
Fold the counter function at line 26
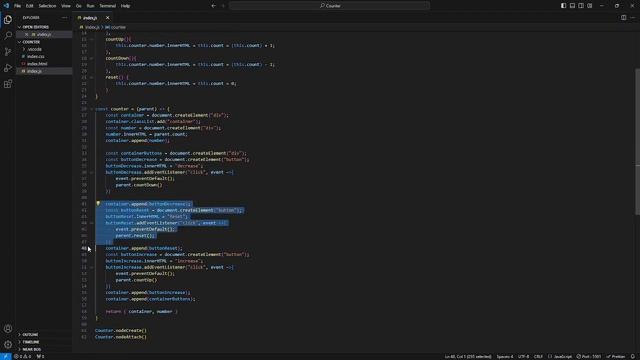(91, 109)
